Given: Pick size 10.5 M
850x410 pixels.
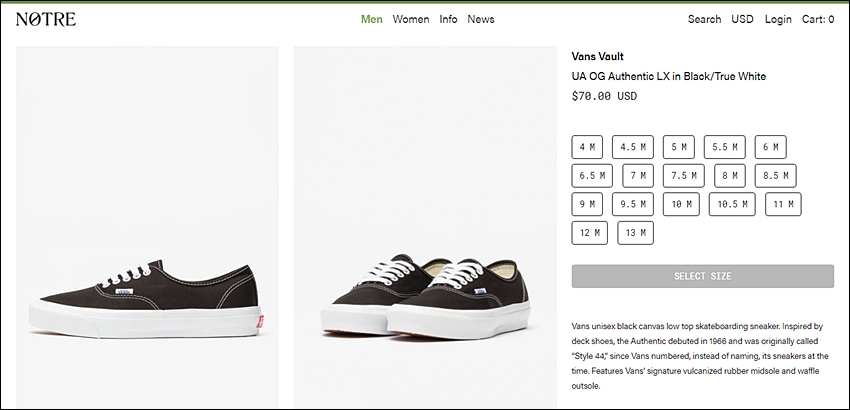Looking at the screenshot, I should [x=732, y=204].
